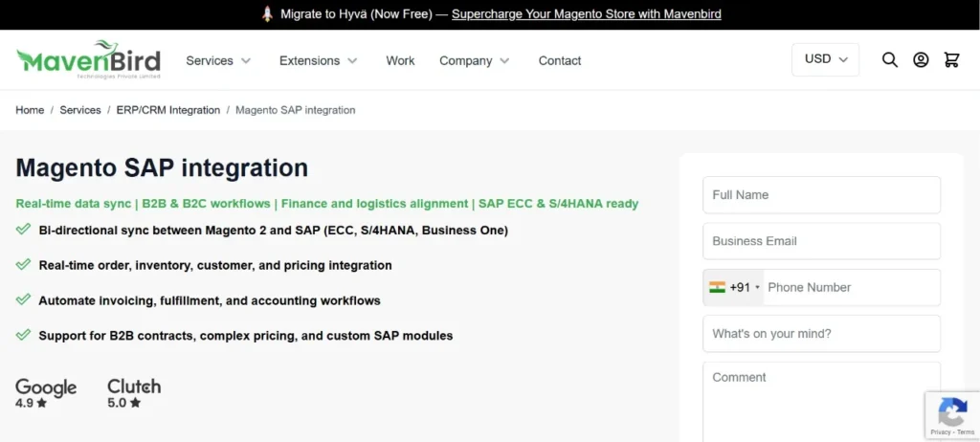Open the shopping cart icon
This screenshot has width=980, height=442.
[951, 60]
